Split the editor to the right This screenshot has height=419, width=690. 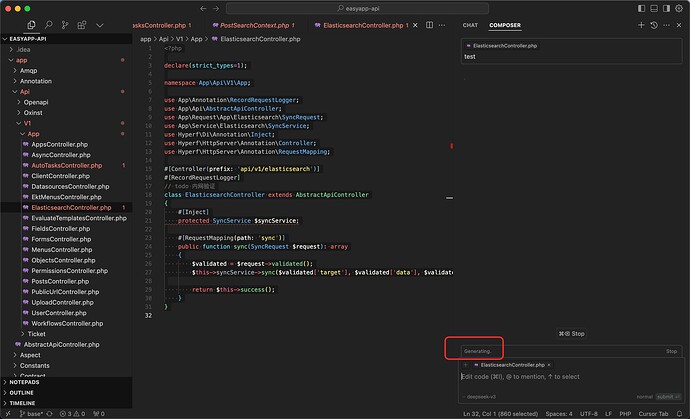tap(429, 25)
